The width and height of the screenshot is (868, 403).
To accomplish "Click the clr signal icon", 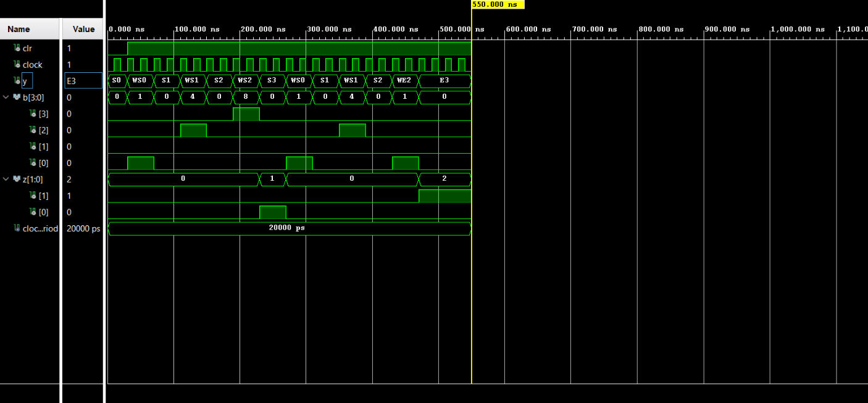I will (x=17, y=48).
